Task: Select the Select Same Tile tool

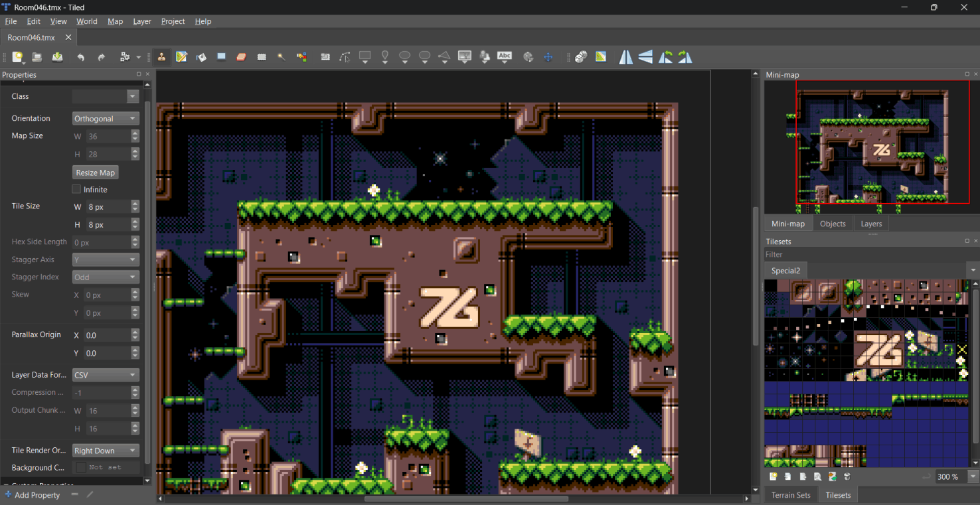Action: 301,57
